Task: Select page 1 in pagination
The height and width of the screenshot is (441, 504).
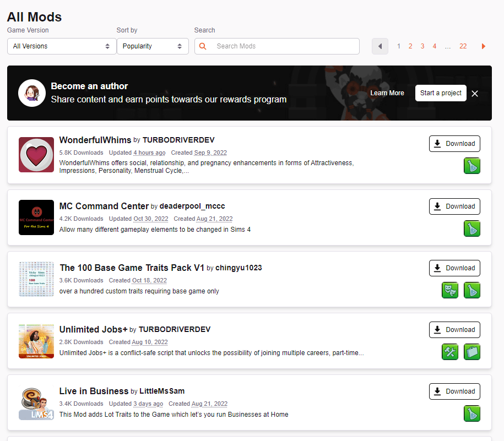Action: click(399, 46)
